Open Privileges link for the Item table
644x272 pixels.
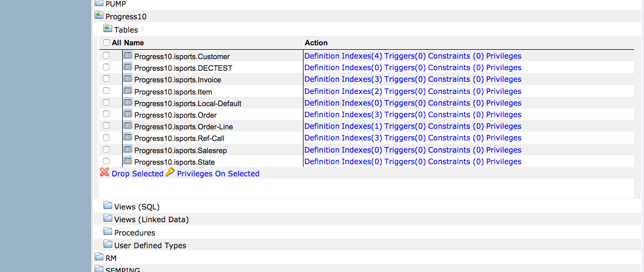(504, 91)
